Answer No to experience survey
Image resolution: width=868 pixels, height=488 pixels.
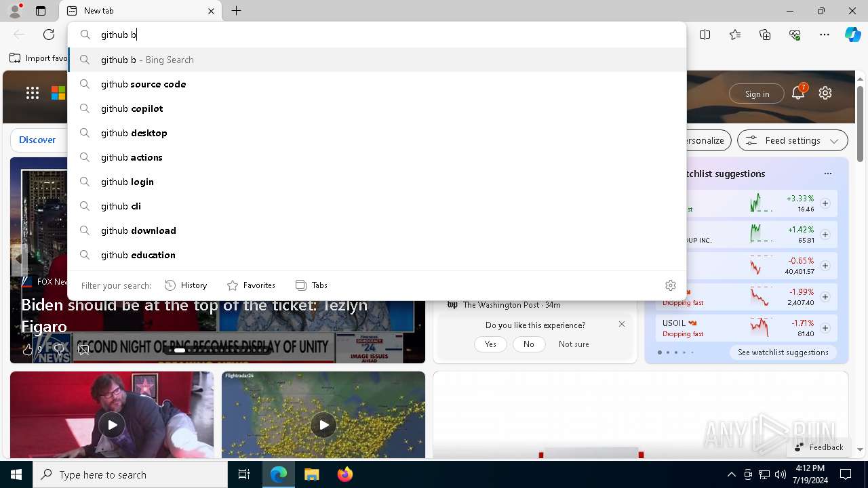(x=529, y=344)
